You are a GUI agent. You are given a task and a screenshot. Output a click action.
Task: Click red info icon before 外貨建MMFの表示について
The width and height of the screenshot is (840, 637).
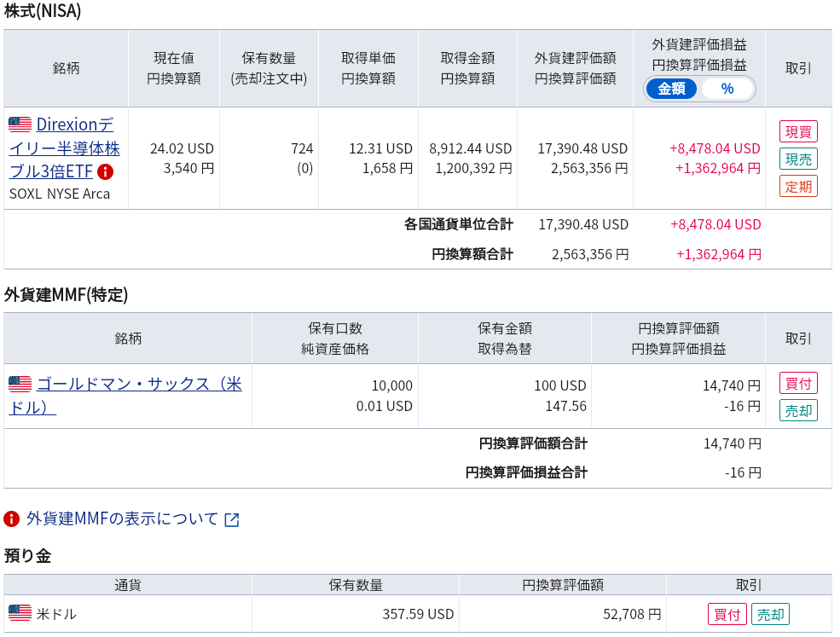12,518
